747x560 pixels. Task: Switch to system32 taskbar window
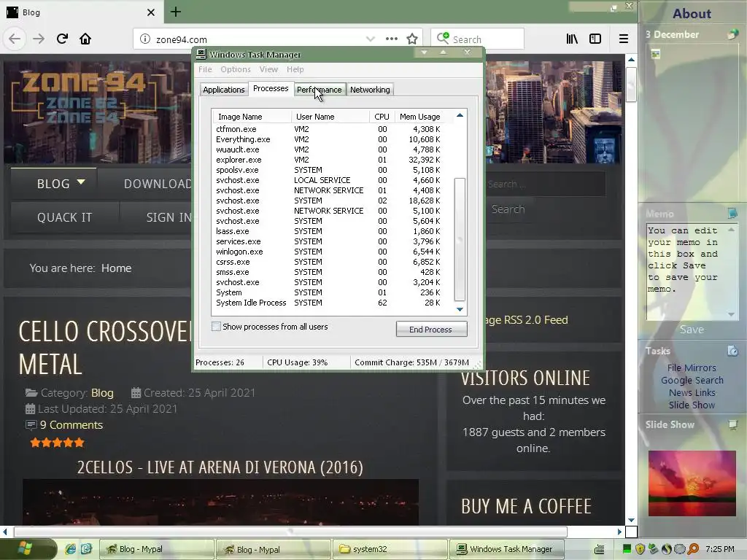coord(390,549)
